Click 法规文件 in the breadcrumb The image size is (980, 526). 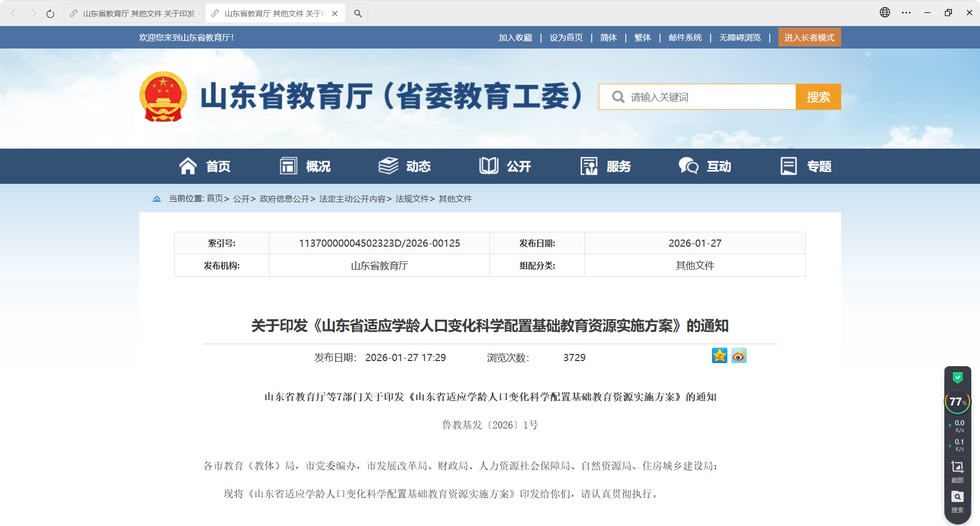coord(412,199)
